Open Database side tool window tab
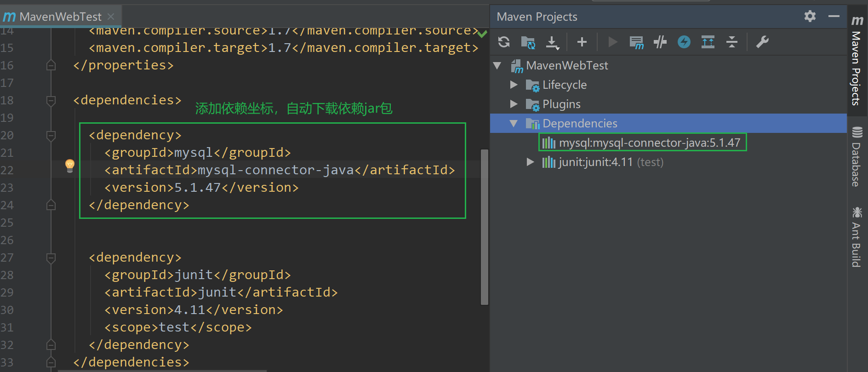Viewport: 868px width, 372px height. [x=857, y=156]
